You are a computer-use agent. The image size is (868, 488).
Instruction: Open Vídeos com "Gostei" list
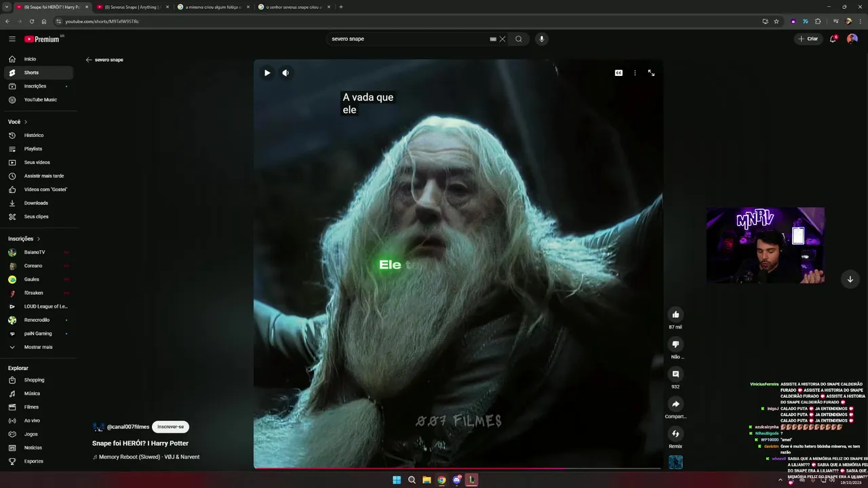38,189
